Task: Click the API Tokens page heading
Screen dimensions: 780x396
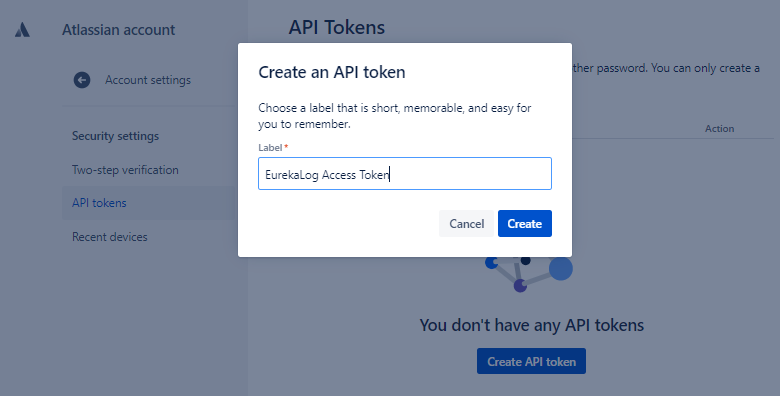Action: coord(337,27)
